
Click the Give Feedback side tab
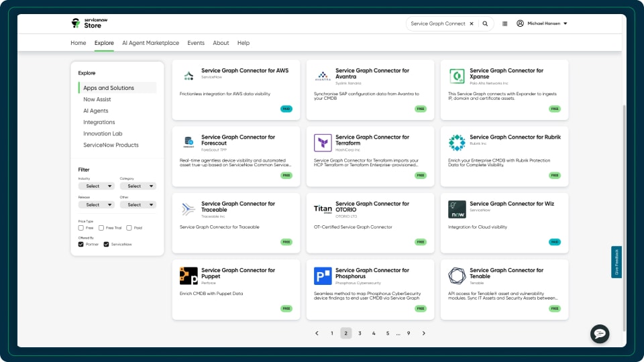[616, 262]
